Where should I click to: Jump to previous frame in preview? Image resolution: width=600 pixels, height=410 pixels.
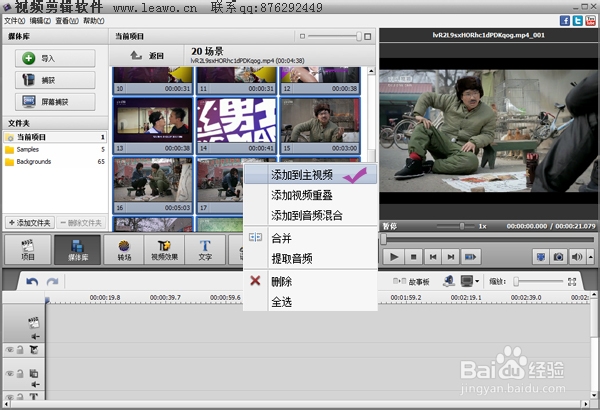pyautogui.click(x=433, y=257)
